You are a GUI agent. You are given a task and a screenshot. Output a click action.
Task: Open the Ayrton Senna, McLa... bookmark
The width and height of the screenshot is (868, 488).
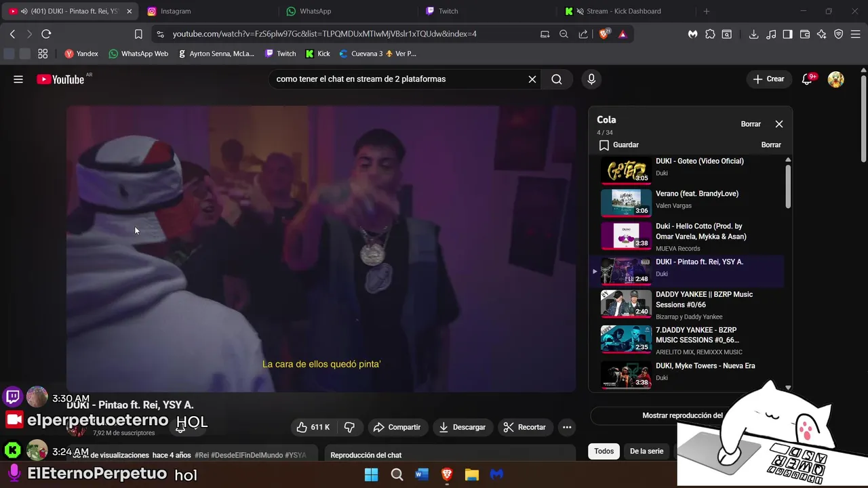point(216,54)
